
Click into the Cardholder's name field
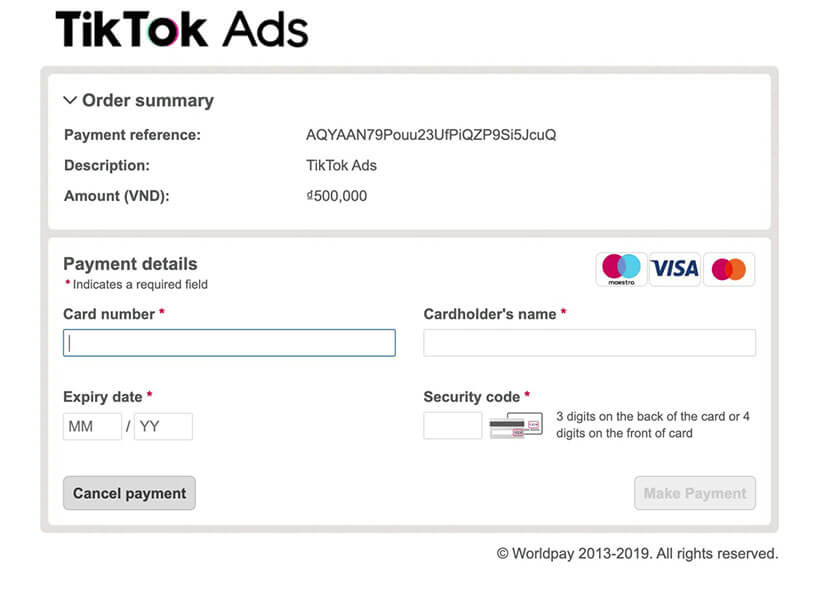pyautogui.click(x=589, y=343)
